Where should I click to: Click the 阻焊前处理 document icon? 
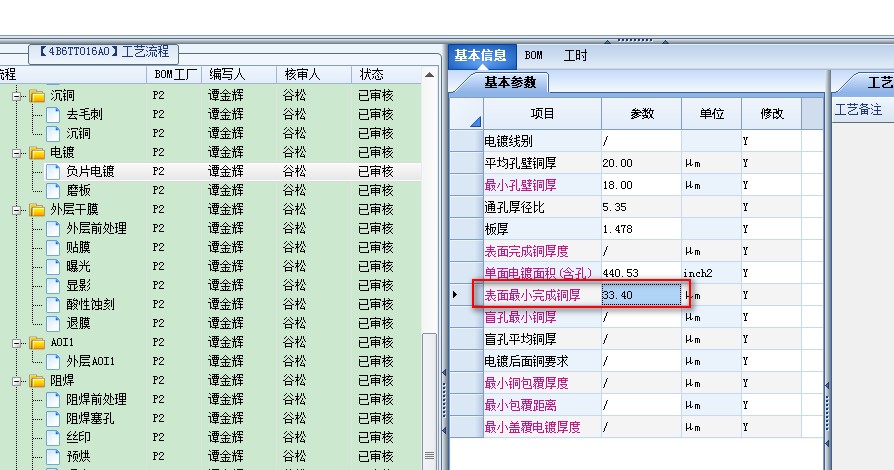53,399
